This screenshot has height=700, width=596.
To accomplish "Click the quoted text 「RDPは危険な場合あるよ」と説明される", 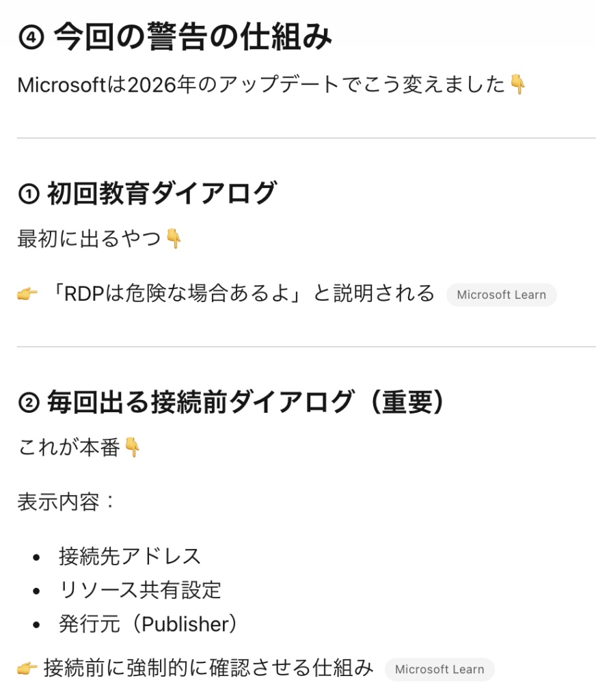I will [243, 294].
